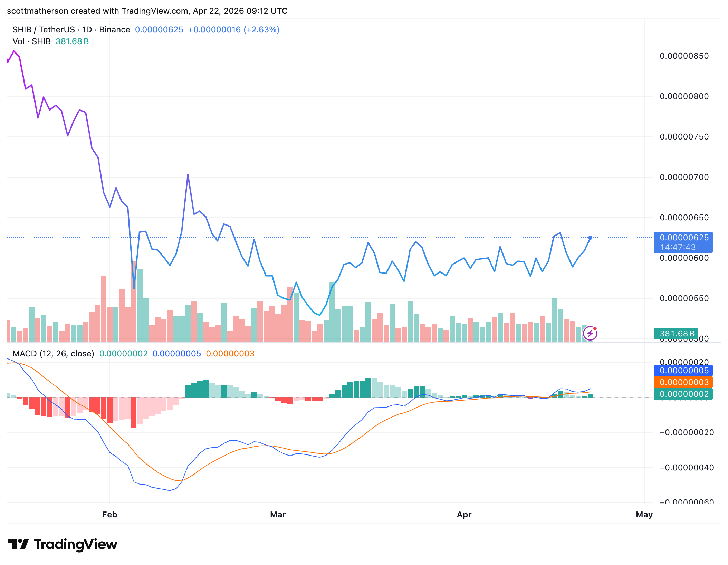Click the purple lightning bolt icon
The image size is (728, 565).
point(590,333)
